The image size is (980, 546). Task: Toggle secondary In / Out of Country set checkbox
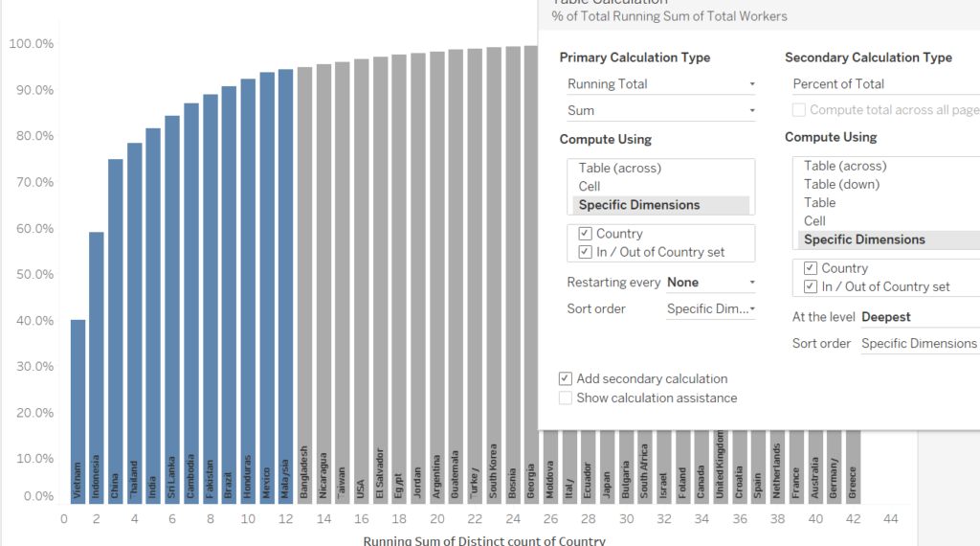tap(811, 286)
